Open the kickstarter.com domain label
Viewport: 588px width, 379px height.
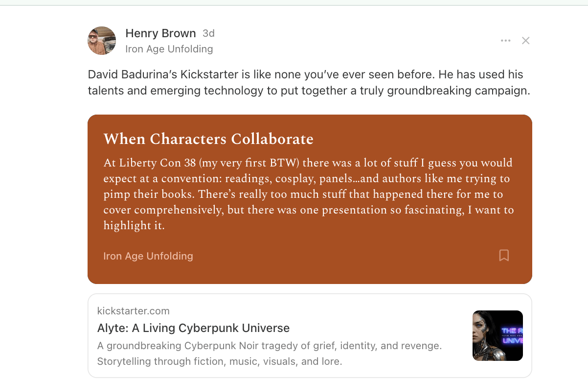click(x=134, y=311)
